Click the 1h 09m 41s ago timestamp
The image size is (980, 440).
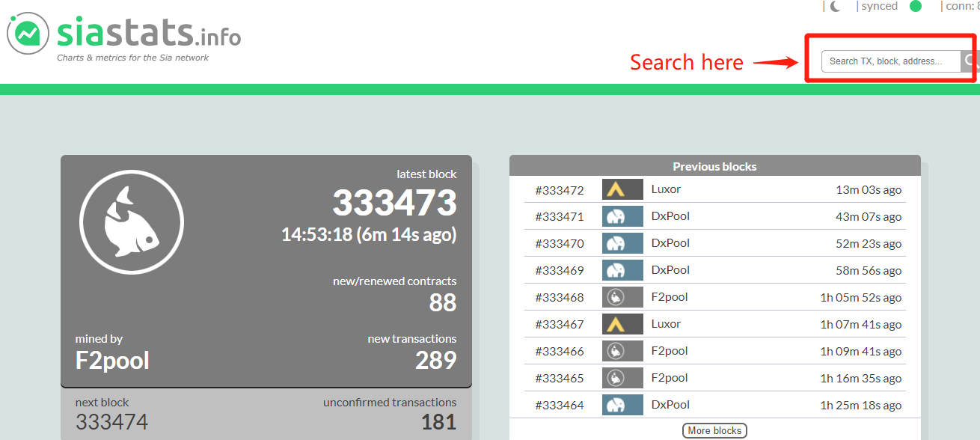[861, 352]
